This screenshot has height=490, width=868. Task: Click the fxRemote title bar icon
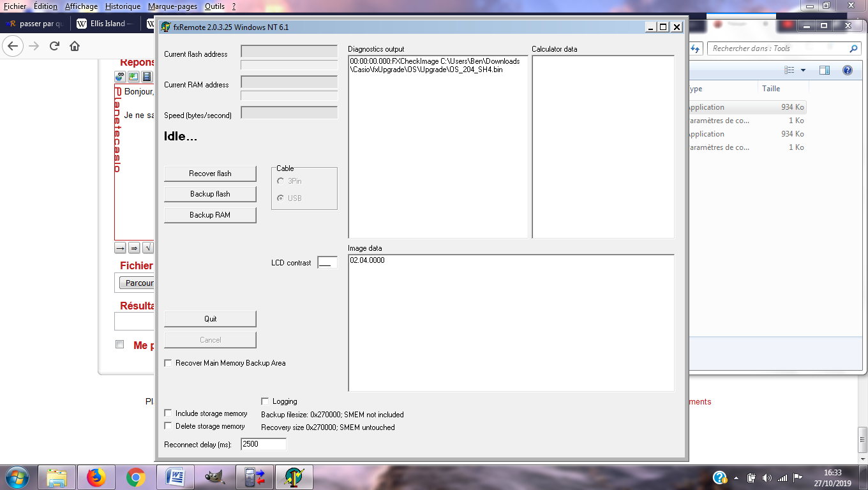click(166, 27)
